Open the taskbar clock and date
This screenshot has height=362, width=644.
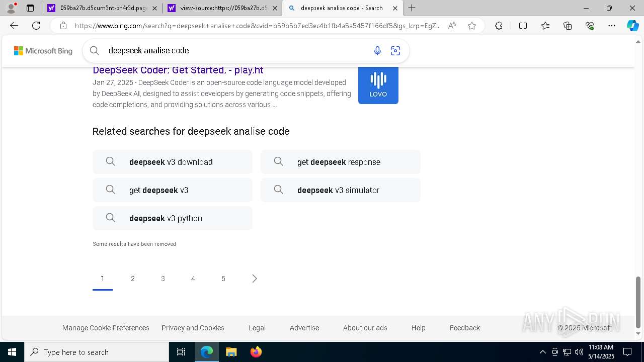601,352
